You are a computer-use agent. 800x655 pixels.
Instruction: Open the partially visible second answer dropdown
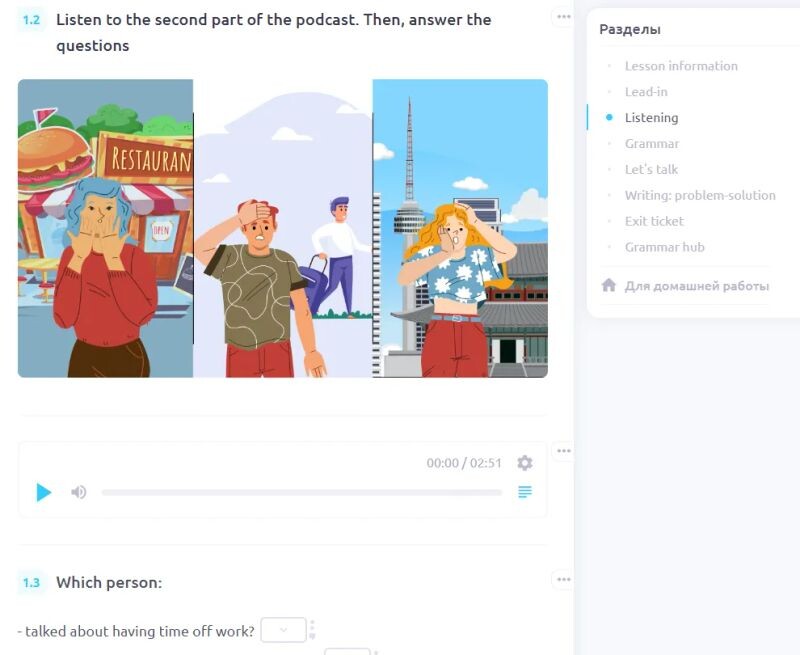click(x=347, y=651)
